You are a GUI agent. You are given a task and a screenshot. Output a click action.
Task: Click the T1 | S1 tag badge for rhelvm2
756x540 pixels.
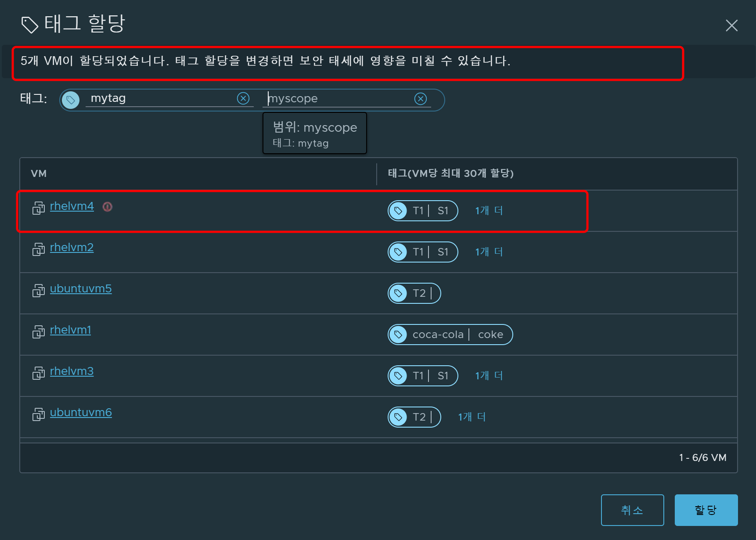423,252
